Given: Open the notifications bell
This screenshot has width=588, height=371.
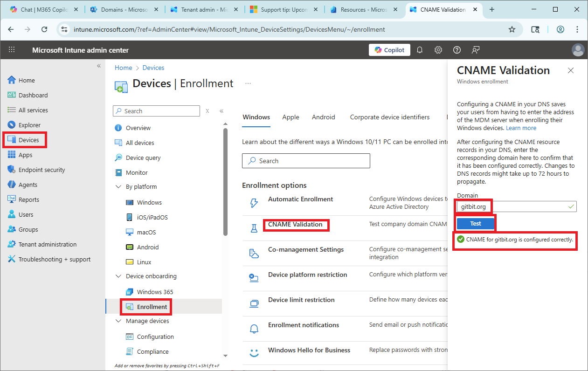Looking at the screenshot, I should click(x=419, y=50).
